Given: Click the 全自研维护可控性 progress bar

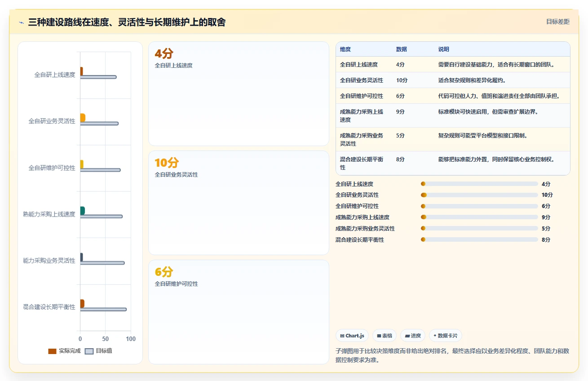Looking at the screenshot, I should [479, 206].
